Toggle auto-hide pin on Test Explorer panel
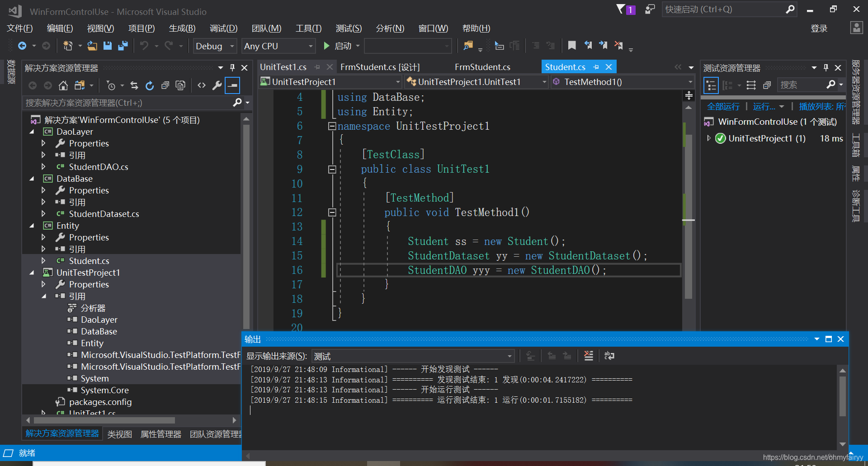This screenshot has width=868, height=466. click(826, 68)
